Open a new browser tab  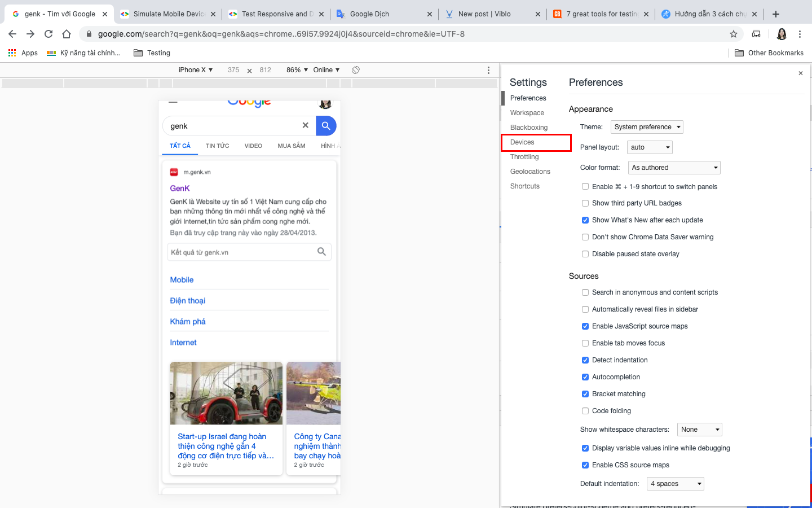[776, 14]
